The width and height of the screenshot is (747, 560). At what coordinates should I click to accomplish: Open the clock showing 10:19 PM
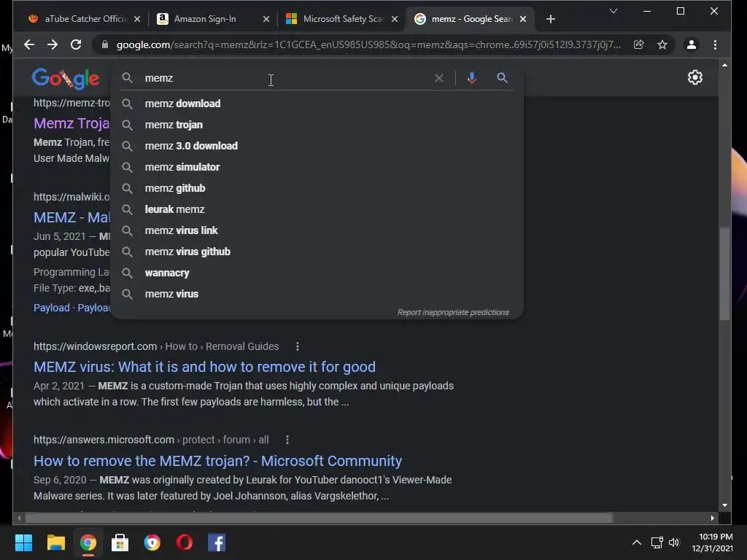713,542
